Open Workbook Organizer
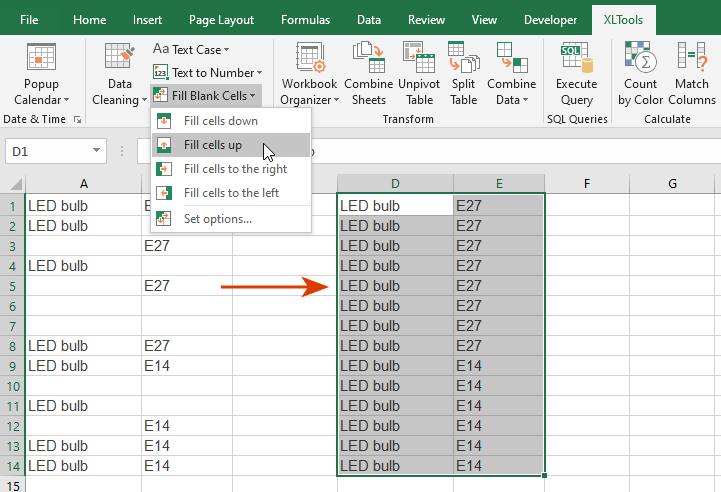This screenshot has width=721, height=492. tap(309, 74)
